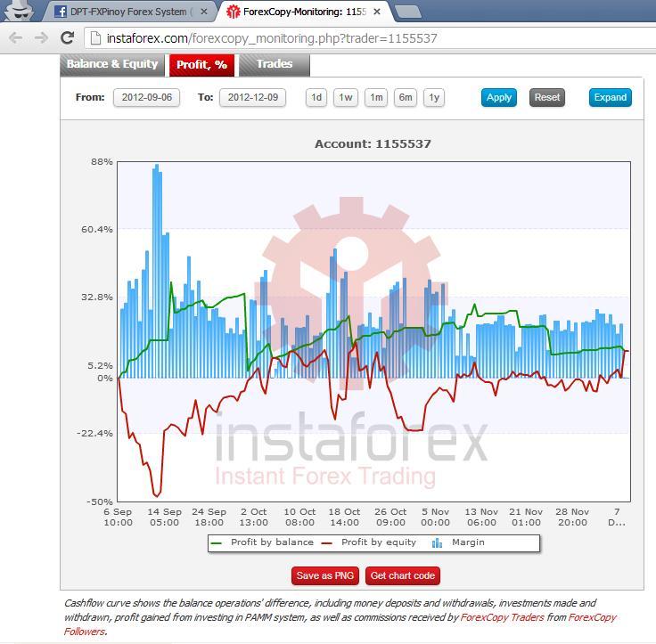The height and width of the screenshot is (644, 656).
Task: Open a new browser tab
Action: click(407, 12)
